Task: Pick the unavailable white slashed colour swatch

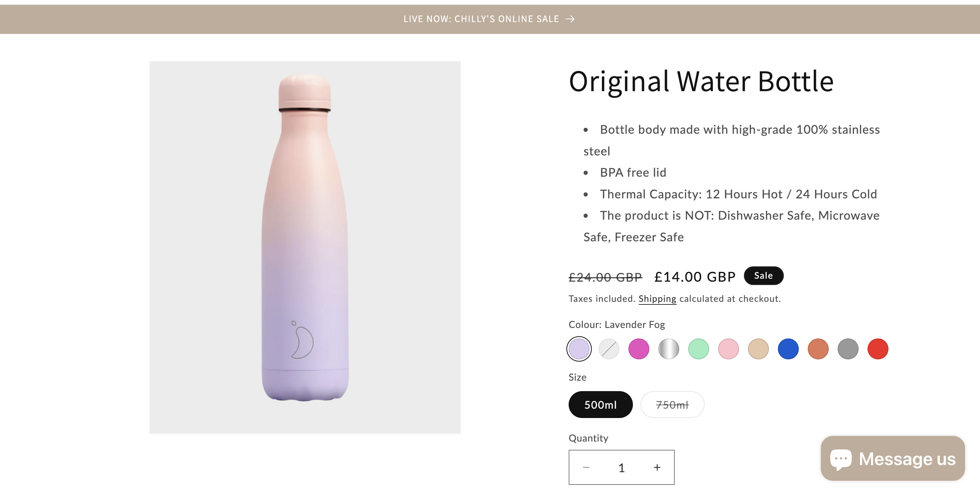Action: [609, 349]
